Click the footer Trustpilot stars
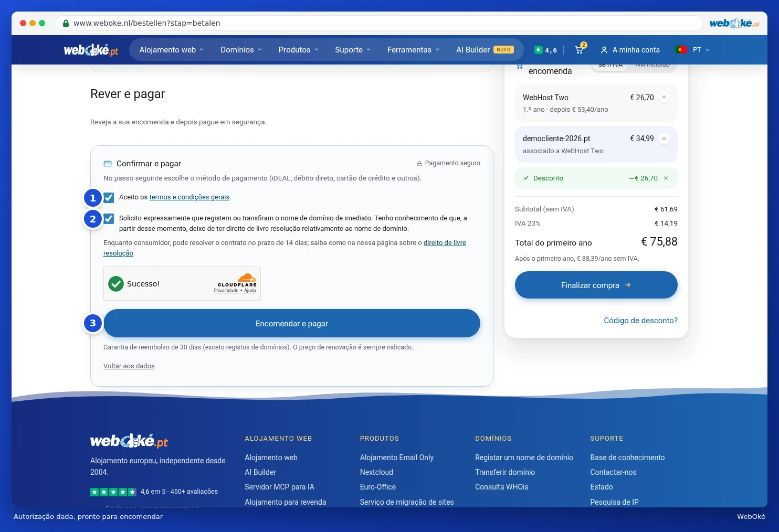This screenshot has width=779, height=532. tap(113, 492)
